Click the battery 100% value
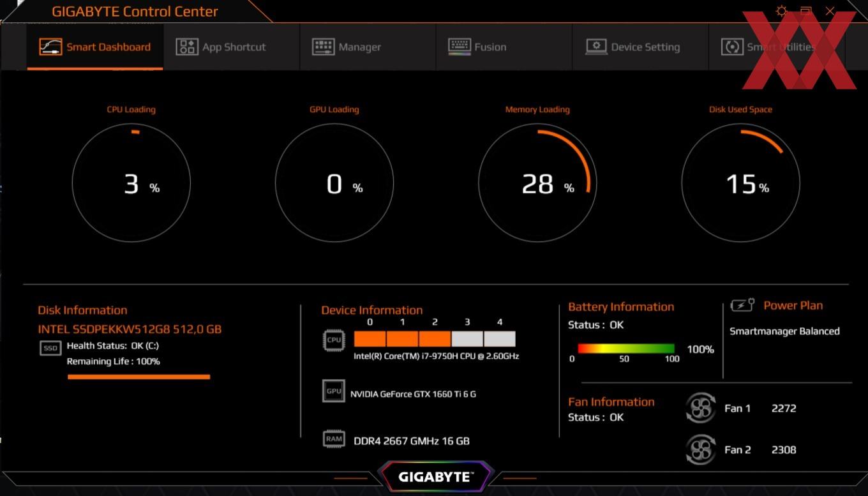Viewport: 868px width, 496px height. 700,349
